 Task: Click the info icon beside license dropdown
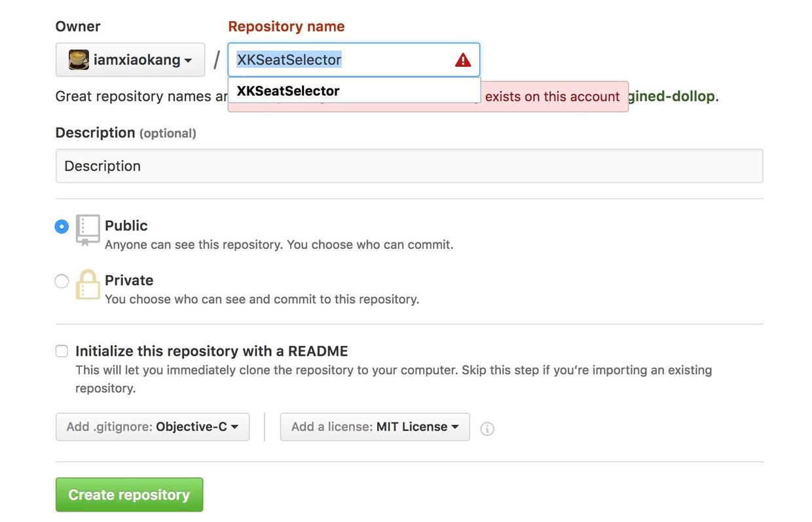[487, 428]
